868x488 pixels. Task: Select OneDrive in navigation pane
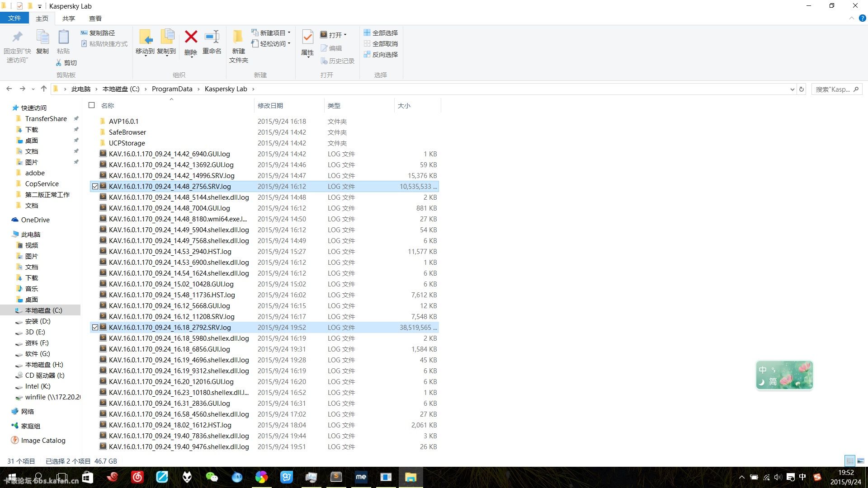click(35, 220)
